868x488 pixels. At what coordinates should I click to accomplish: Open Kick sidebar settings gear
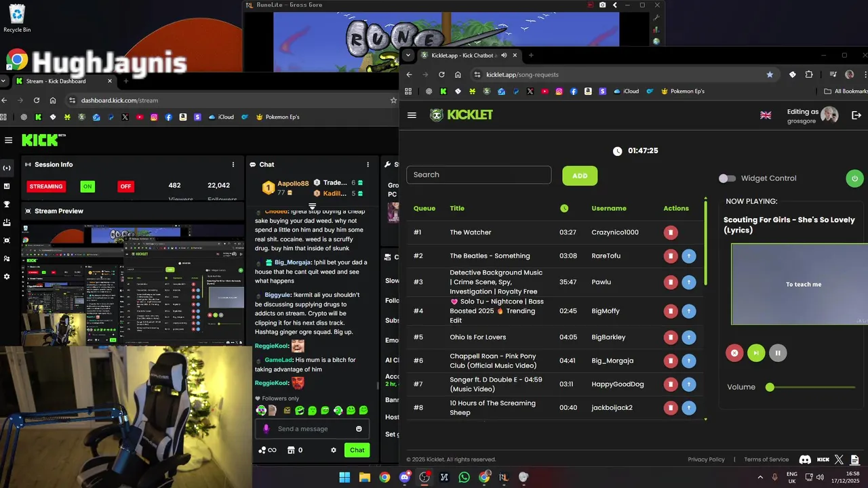[7, 277]
